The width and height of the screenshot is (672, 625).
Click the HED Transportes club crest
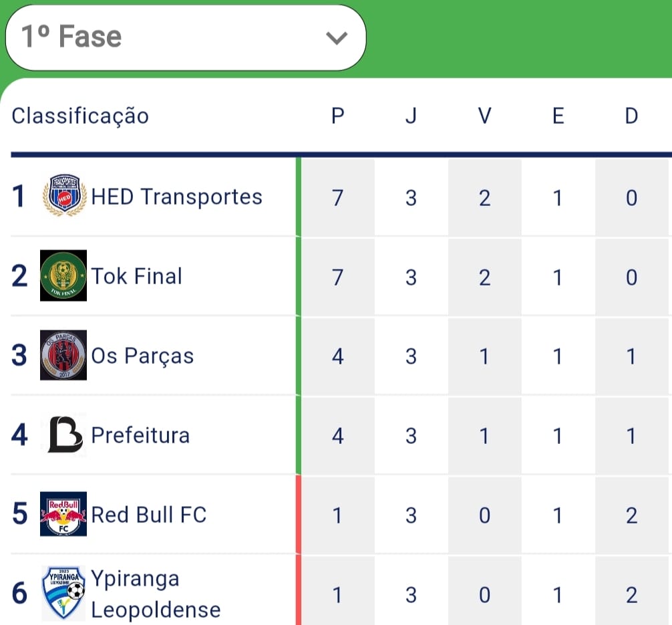pyautogui.click(x=63, y=196)
